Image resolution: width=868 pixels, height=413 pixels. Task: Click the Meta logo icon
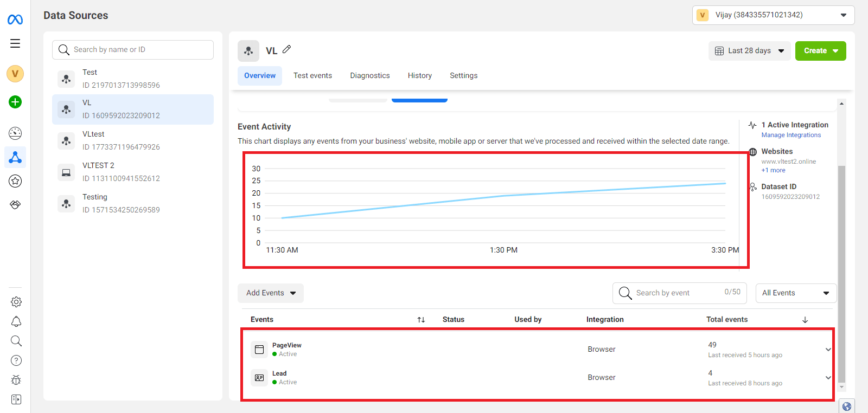(x=15, y=20)
